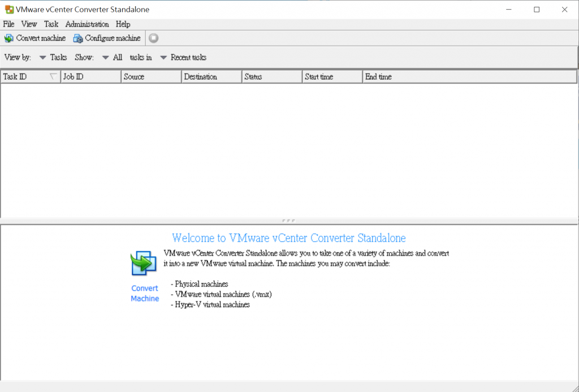Click the Destination column header
The height and width of the screenshot is (392, 579).
tap(211, 77)
